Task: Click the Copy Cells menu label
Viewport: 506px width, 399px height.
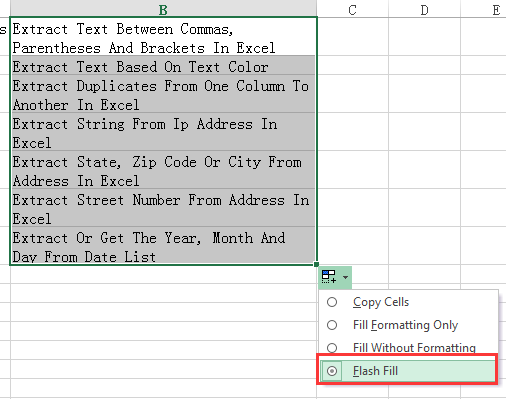Action: click(381, 302)
